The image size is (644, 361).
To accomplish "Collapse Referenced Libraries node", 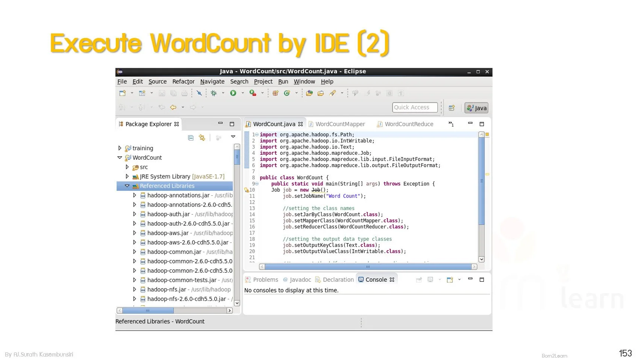I will click(127, 186).
